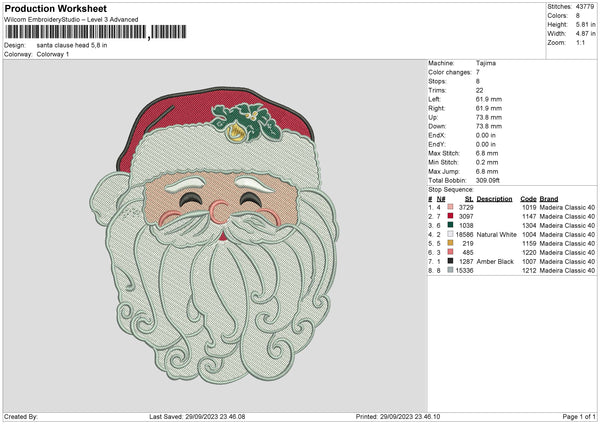Click the Brand column header
Image resolution: width=600 pixels, height=424 pixels.
[x=551, y=198]
